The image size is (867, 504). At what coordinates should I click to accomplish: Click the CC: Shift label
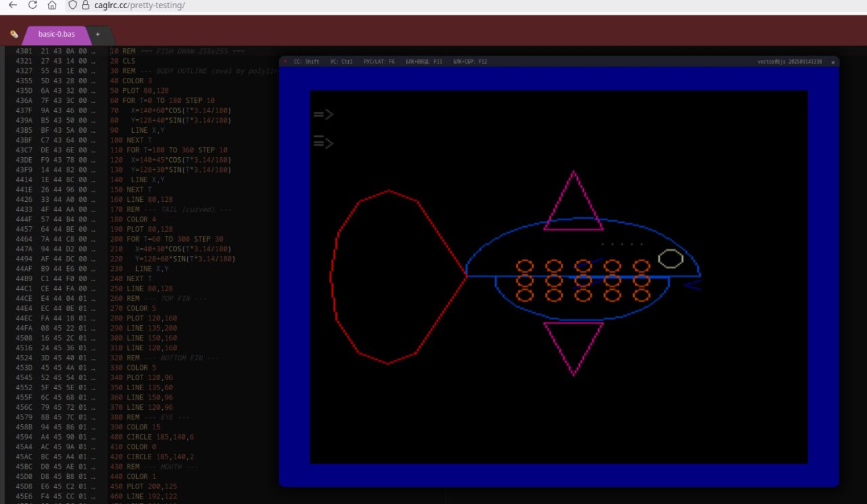coord(306,62)
